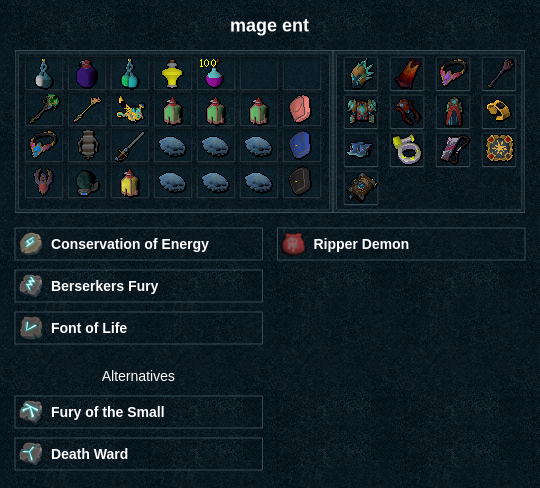Select the yellow potion flask in inventory
The width and height of the screenshot is (540, 488).
tap(172, 74)
